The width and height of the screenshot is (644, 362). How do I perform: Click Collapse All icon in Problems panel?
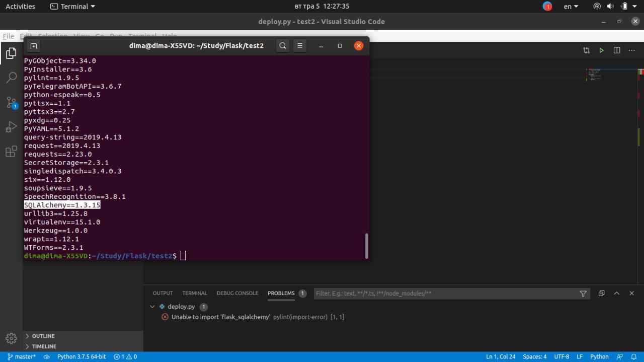tap(601, 293)
